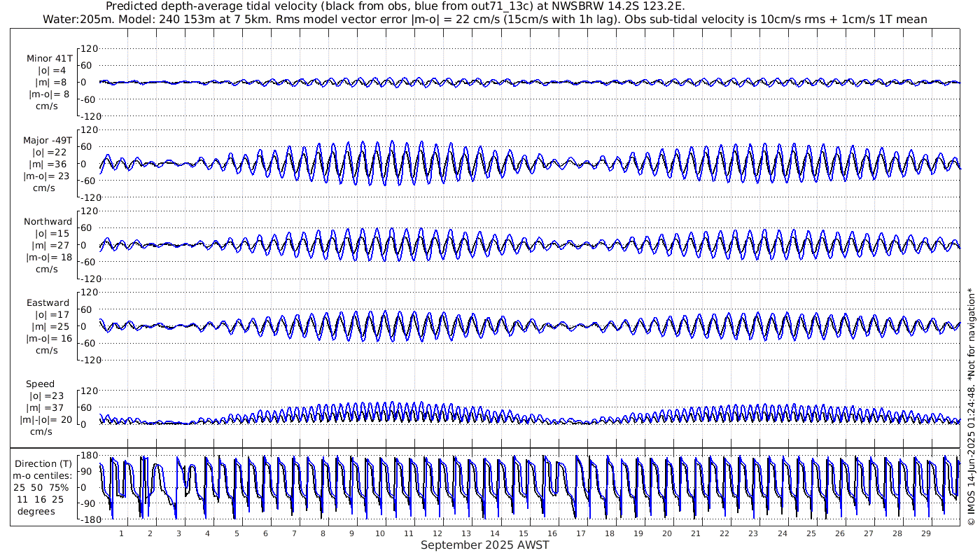Click the day 1 tick label on x-axis

(121, 533)
